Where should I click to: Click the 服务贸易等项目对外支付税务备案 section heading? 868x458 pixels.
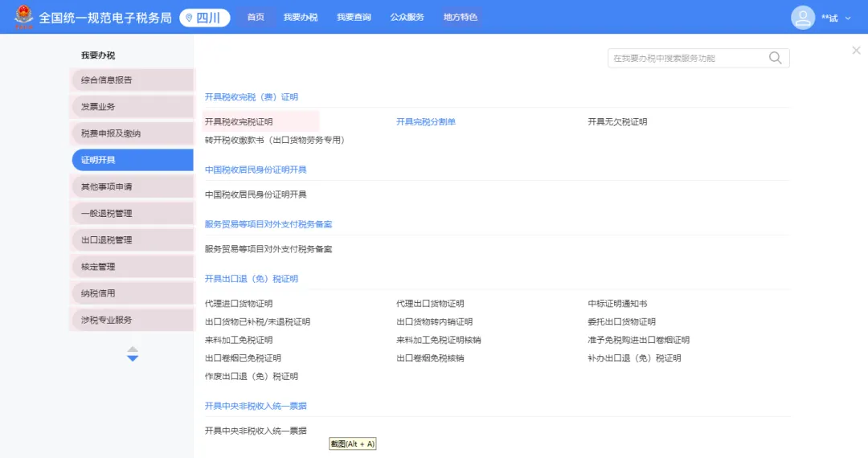coord(268,224)
